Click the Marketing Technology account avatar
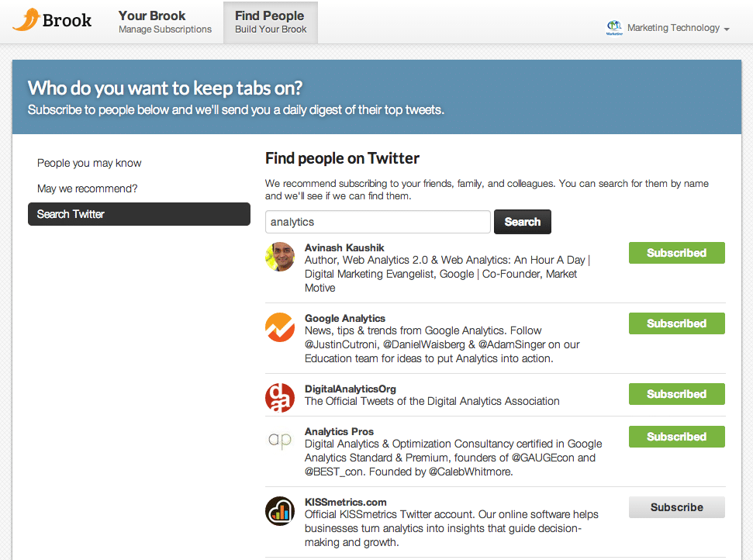 point(614,28)
